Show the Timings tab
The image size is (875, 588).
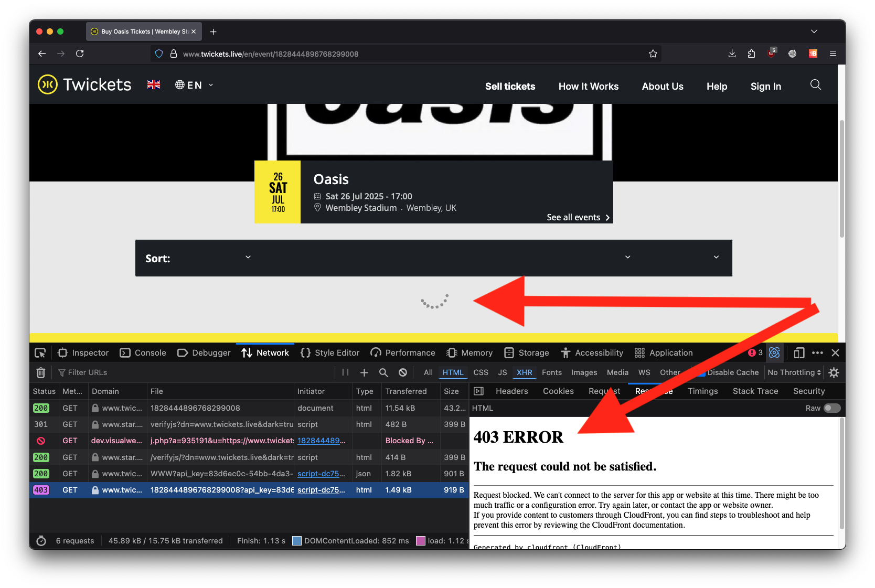(702, 391)
